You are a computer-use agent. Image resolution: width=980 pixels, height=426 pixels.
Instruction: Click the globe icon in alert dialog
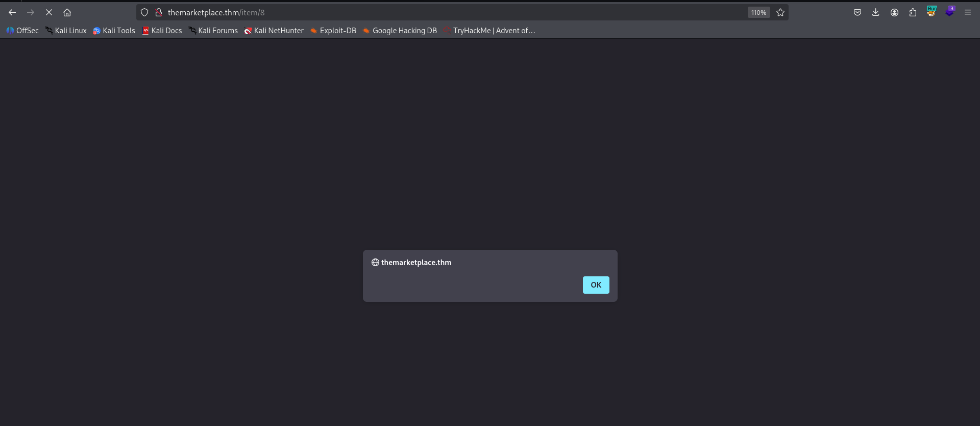(375, 263)
